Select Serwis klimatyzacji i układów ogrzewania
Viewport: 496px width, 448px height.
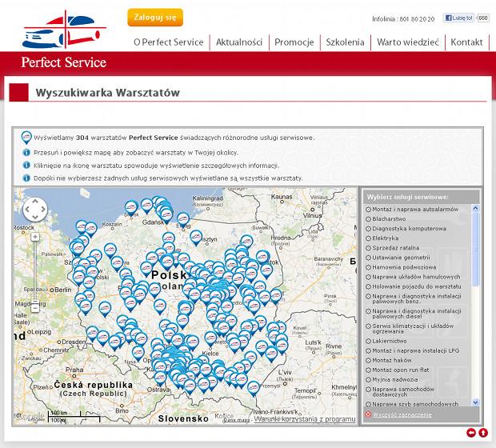click(x=410, y=329)
